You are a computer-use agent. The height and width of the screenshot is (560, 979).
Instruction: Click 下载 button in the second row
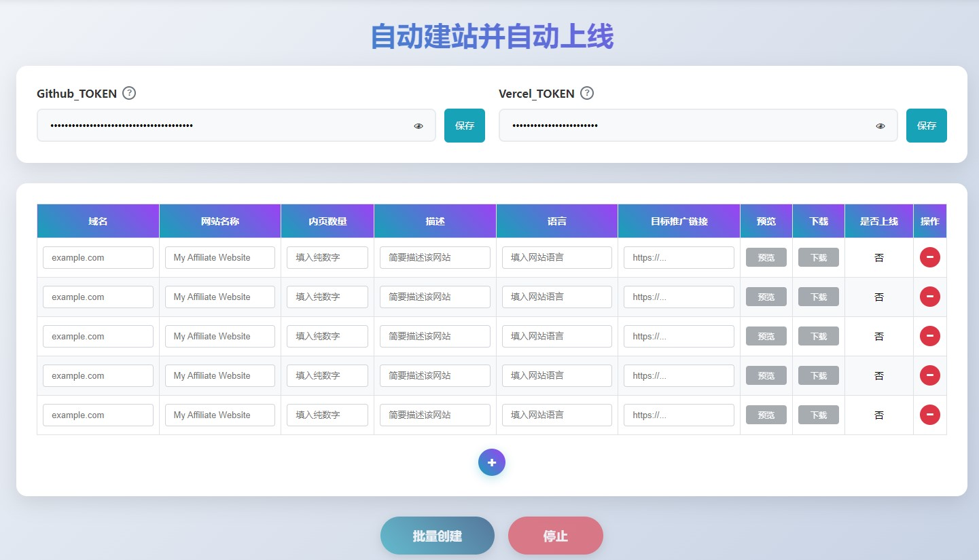tap(819, 297)
